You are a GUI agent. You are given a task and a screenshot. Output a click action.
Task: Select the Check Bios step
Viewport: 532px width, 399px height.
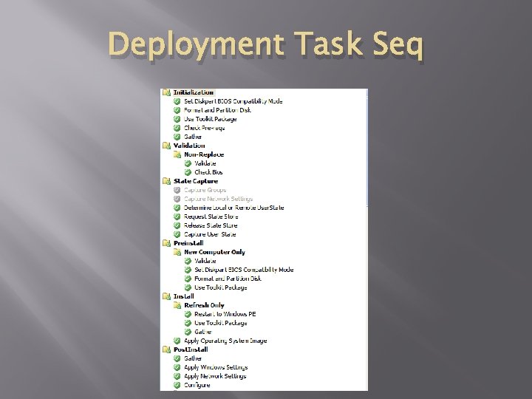coord(208,172)
